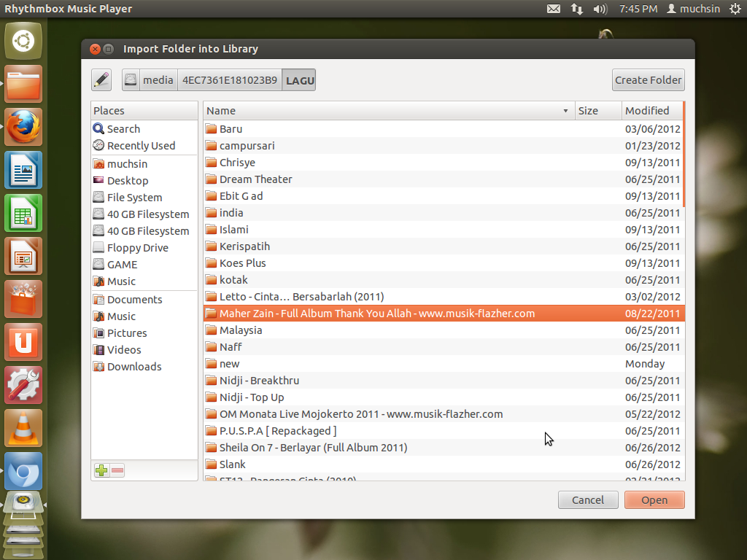Select the Dream Theater folder
Screen dimensions: 747x560
coord(443,179)
